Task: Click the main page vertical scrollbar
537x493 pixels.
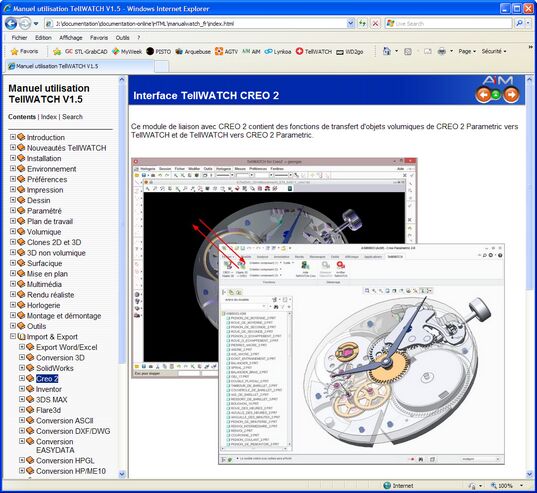Action: tap(529, 277)
